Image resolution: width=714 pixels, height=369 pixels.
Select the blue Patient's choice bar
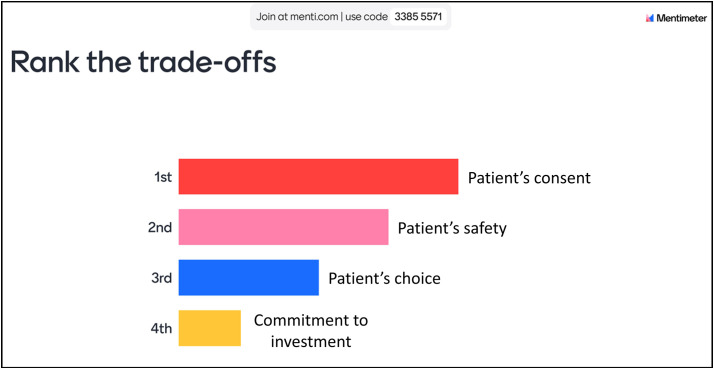click(x=249, y=277)
